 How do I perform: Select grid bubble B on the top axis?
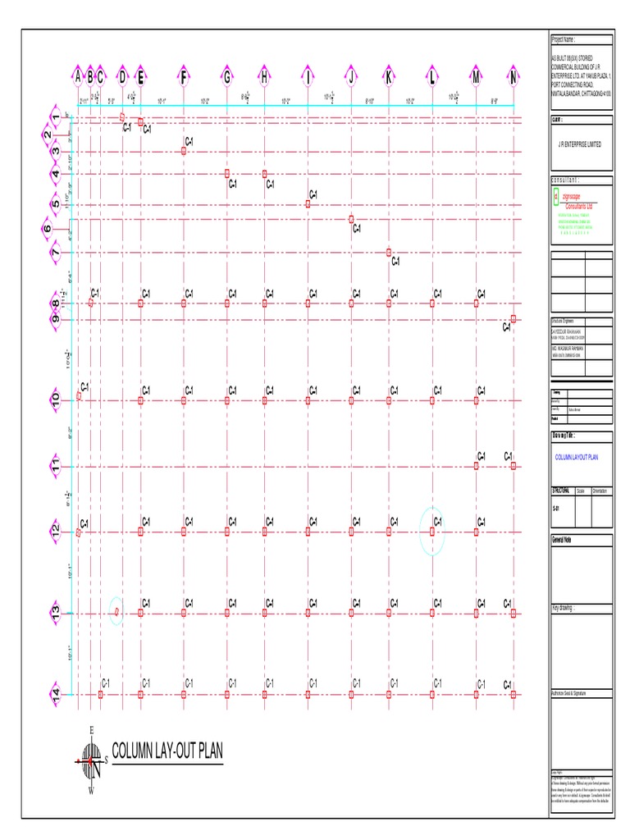[x=90, y=78]
